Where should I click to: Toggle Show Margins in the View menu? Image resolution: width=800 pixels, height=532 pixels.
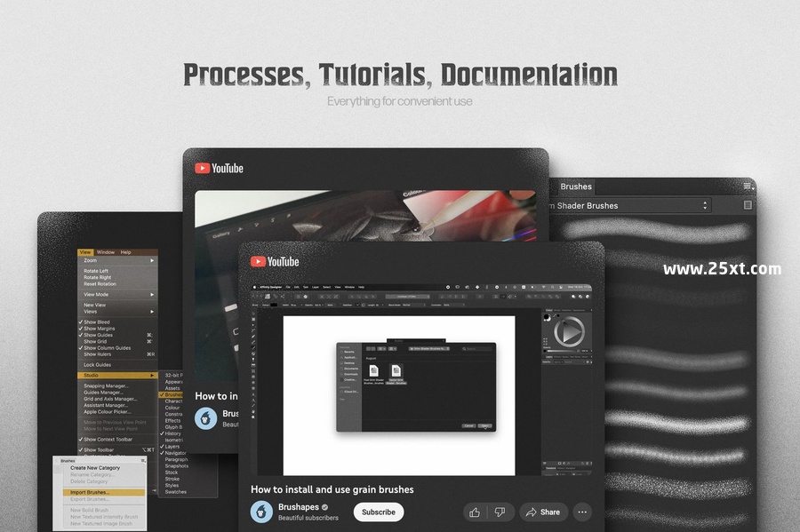(x=117, y=329)
